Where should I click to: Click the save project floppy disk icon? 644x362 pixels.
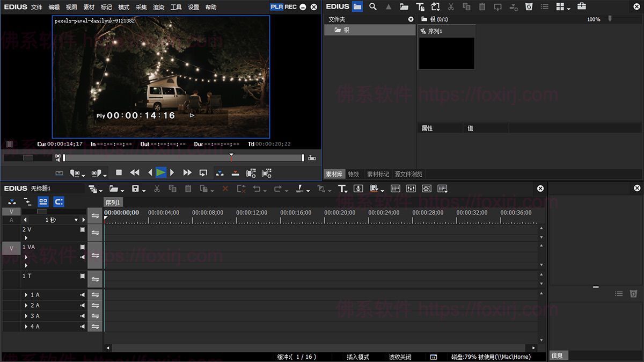[x=135, y=189]
